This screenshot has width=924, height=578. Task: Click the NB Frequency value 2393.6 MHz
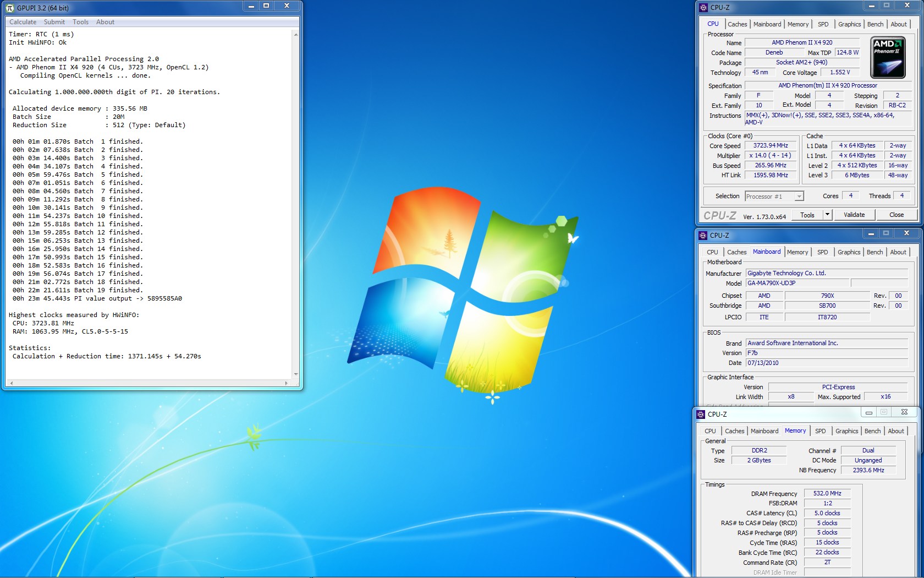pyautogui.click(x=868, y=471)
